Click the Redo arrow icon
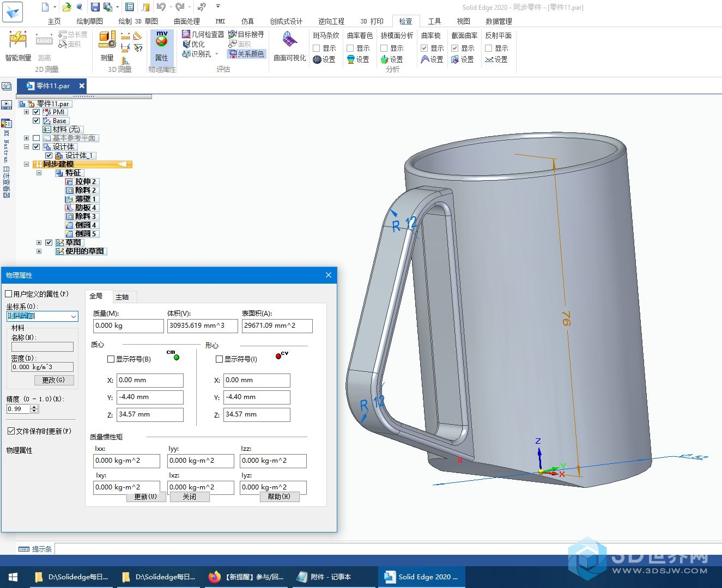 pyautogui.click(x=180, y=7)
